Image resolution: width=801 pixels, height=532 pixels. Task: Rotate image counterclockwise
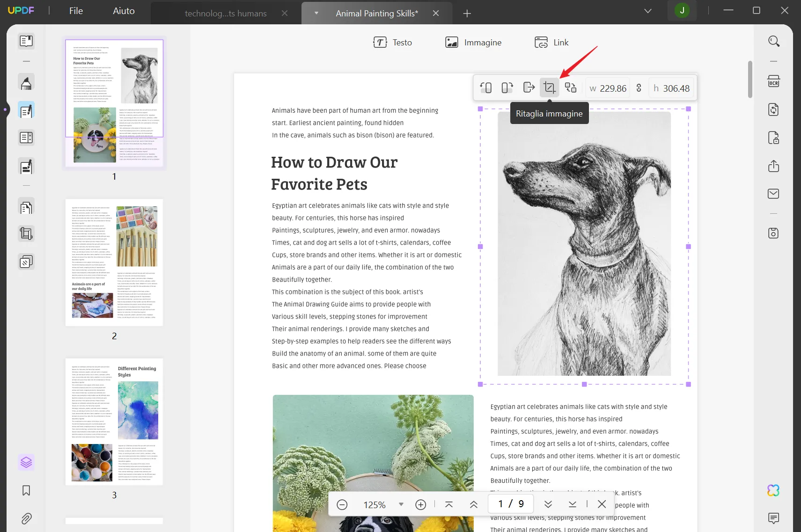click(486, 87)
